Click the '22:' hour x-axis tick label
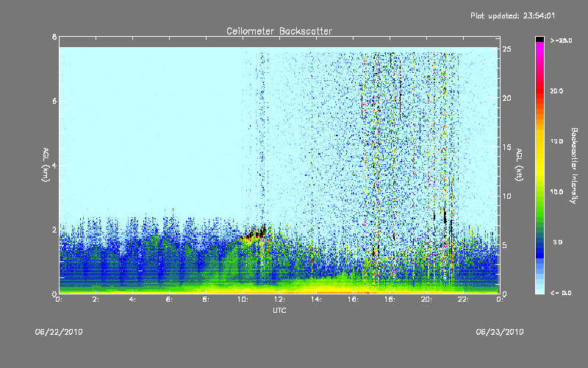588x368 pixels. coord(463,300)
